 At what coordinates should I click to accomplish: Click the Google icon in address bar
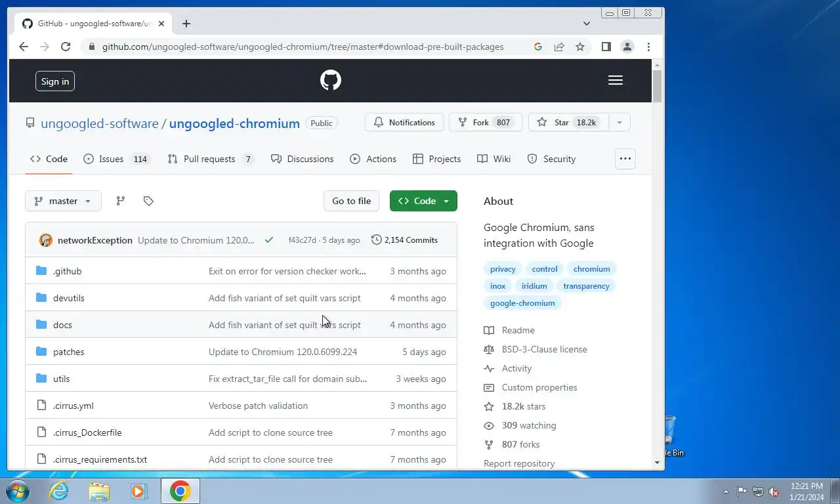point(538,47)
